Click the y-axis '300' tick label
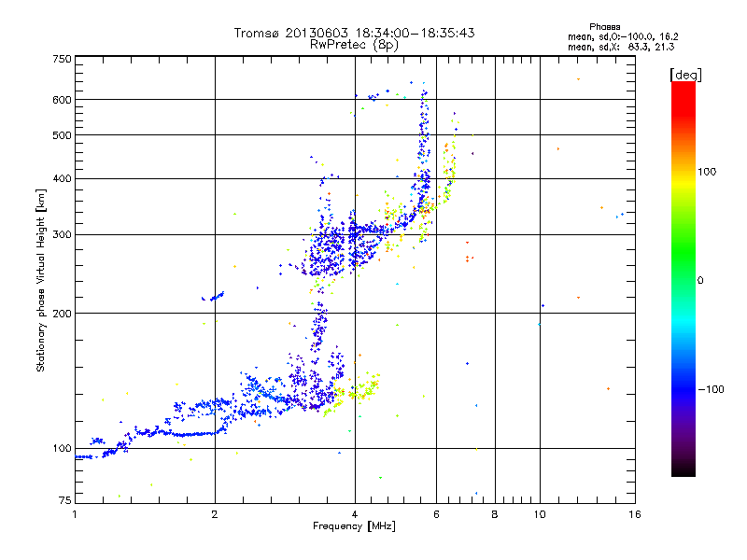 point(62,235)
